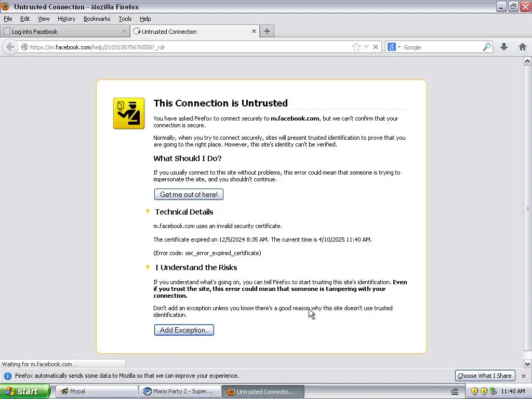
Task: Switch to Mario Party 2 taskbar window
Action: point(180,391)
